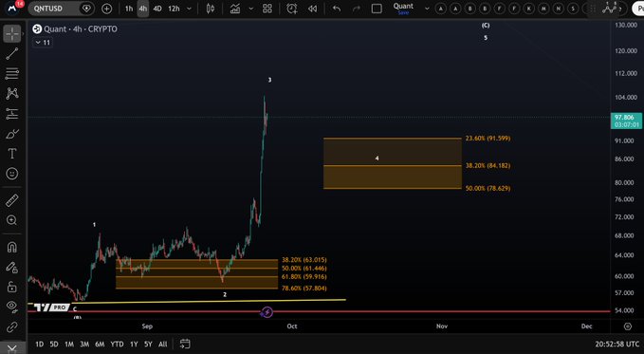Open the indicator templates grid icon
This screenshot has width=644, height=354.
[267, 9]
